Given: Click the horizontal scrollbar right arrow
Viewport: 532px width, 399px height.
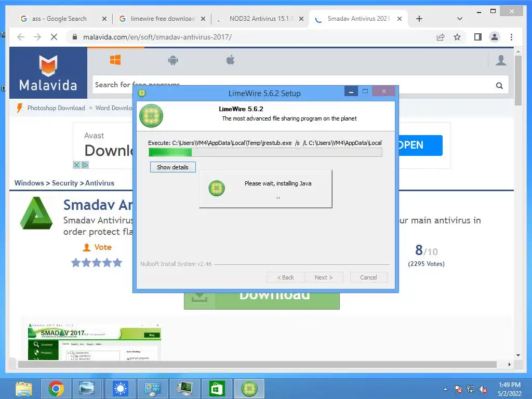Looking at the screenshot, I should click(x=509, y=364).
